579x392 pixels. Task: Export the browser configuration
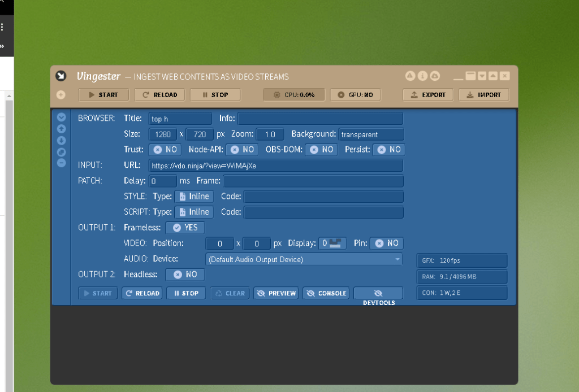pyautogui.click(x=428, y=95)
